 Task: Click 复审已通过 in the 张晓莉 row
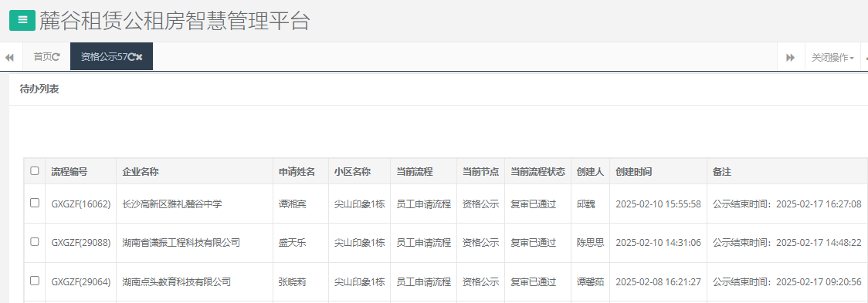click(x=533, y=282)
